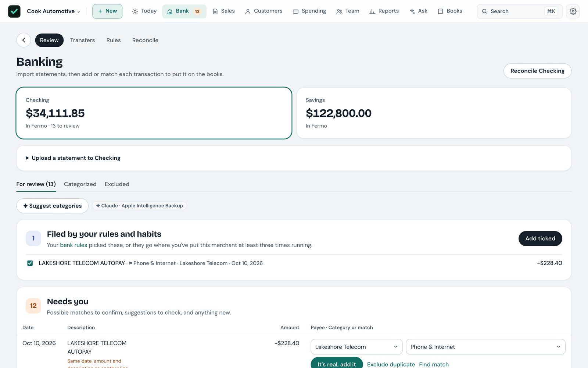Viewport: 588px width, 368px height.
Task: Click the green checkmark app logo
Action: [x=14, y=11]
